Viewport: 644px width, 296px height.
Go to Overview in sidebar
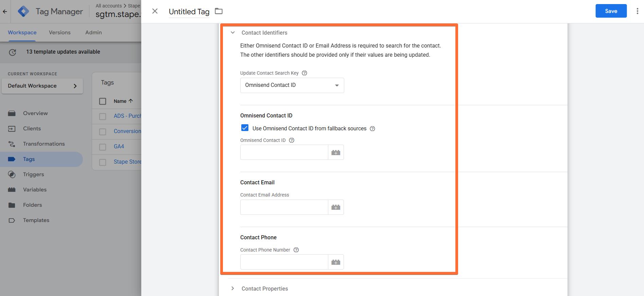pyautogui.click(x=35, y=113)
